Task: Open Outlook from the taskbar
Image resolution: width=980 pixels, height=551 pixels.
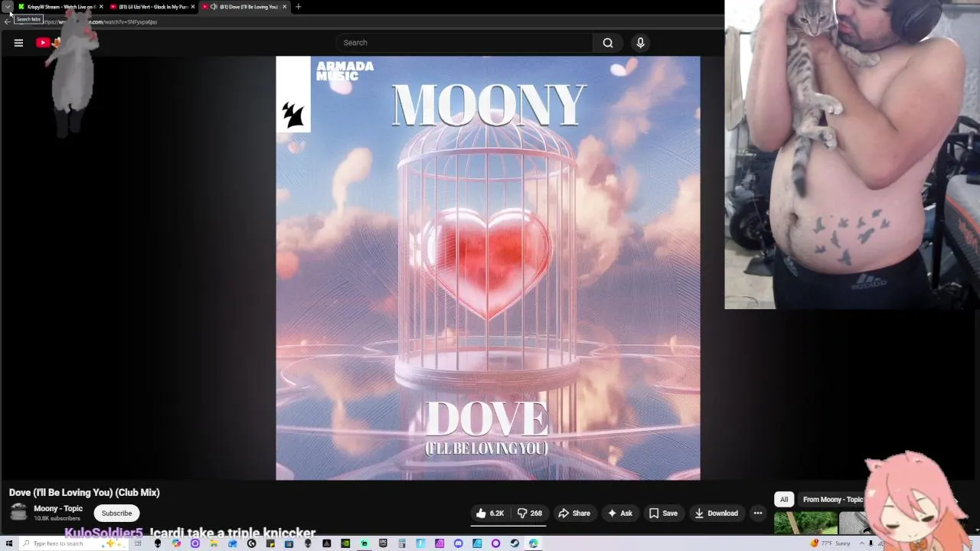Action: [x=233, y=543]
